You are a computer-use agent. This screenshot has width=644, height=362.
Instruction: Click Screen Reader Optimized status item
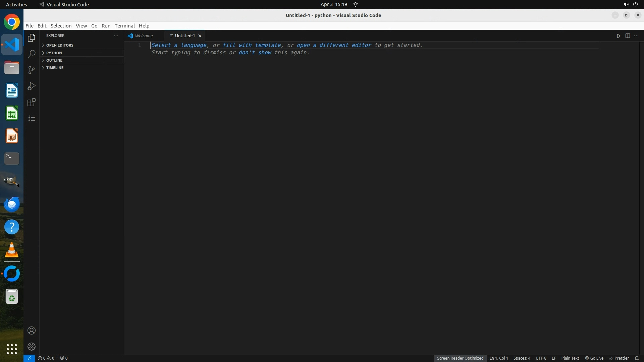[x=460, y=358]
